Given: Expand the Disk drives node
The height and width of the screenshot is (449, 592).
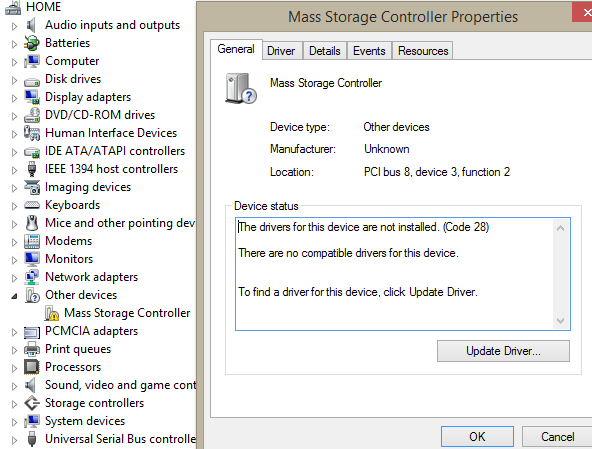Looking at the screenshot, I should (x=14, y=80).
